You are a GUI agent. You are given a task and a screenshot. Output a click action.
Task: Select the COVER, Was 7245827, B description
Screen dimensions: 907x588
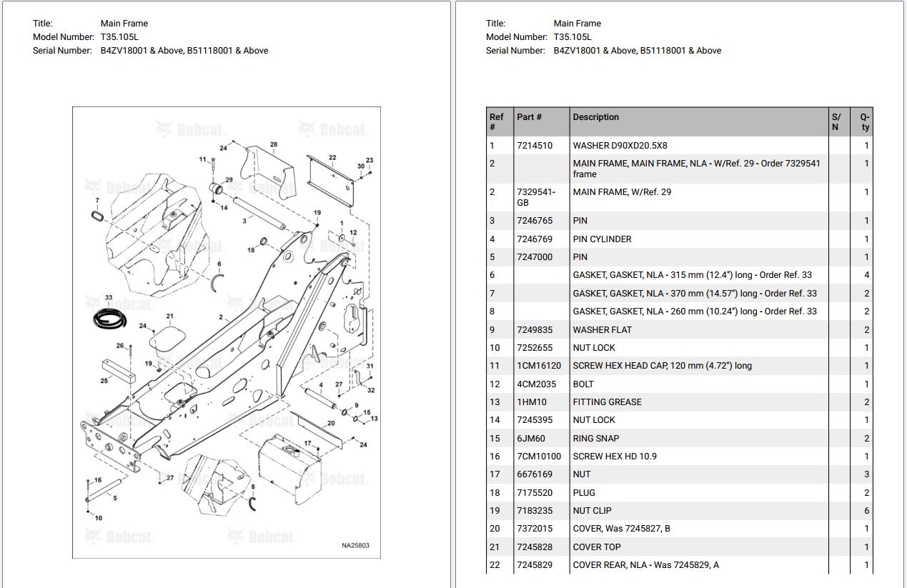pos(621,529)
